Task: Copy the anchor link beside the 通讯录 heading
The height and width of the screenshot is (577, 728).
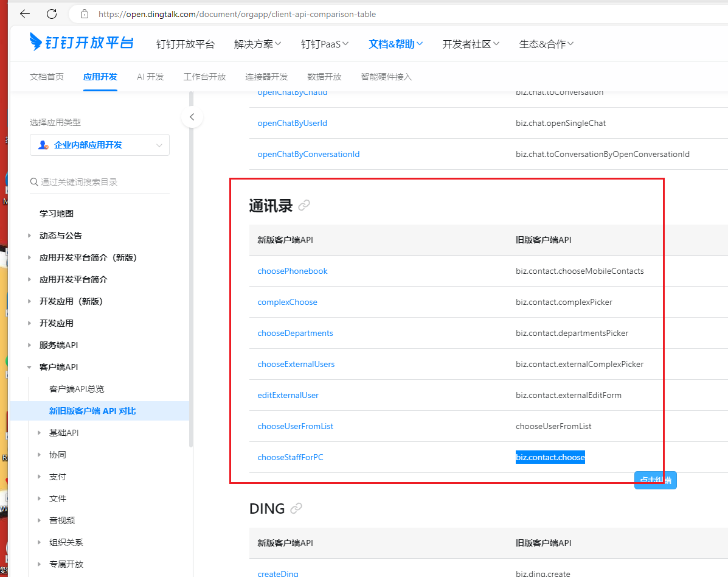Action: 304,205
